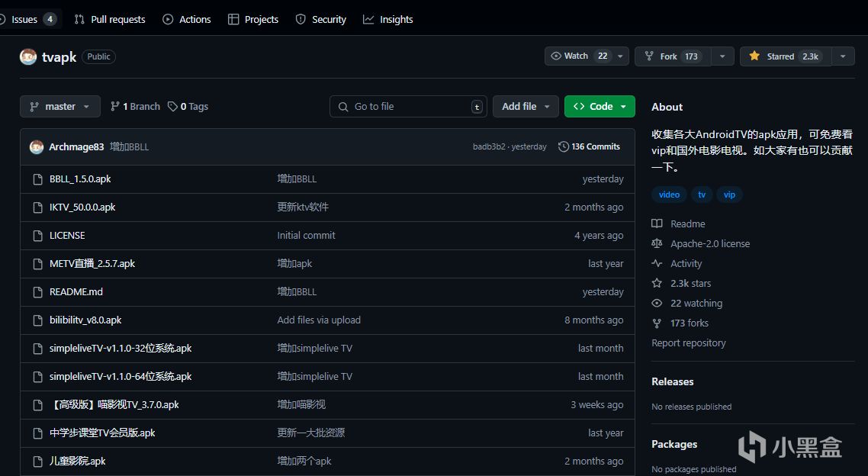This screenshot has height=476, width=868.
Task: Open the 更新ktv软件 commit message
Action: 303,207
